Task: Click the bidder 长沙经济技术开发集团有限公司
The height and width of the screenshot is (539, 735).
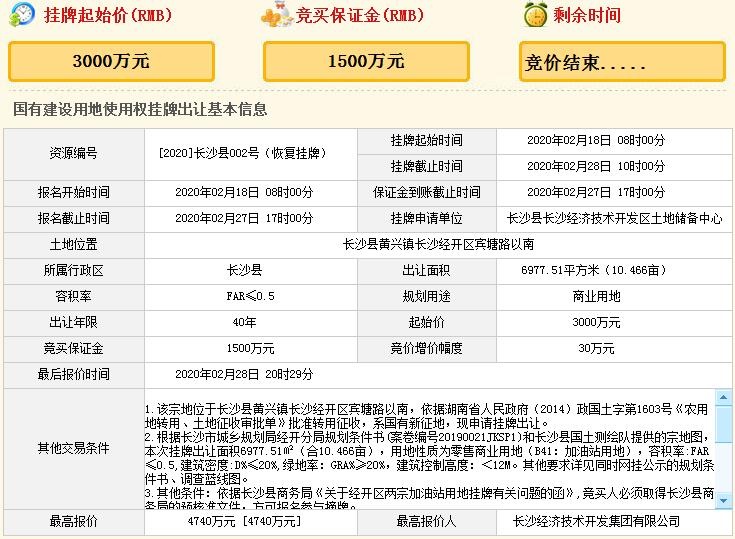Action: (596, 521)
